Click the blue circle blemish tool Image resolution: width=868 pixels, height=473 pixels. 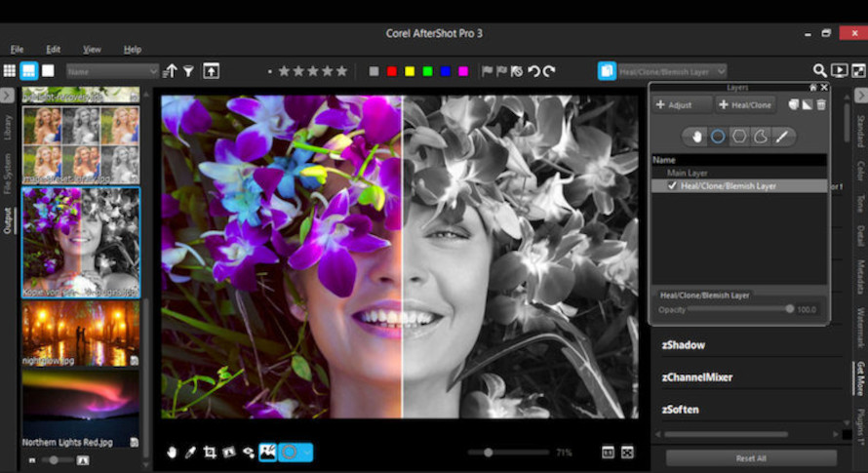[289, 453]
